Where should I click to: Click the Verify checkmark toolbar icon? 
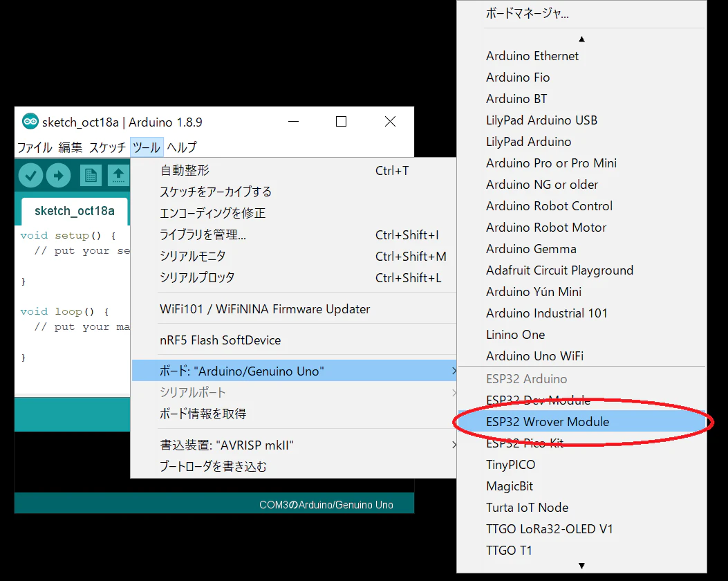pyautogui.click(x=30, y=176)
